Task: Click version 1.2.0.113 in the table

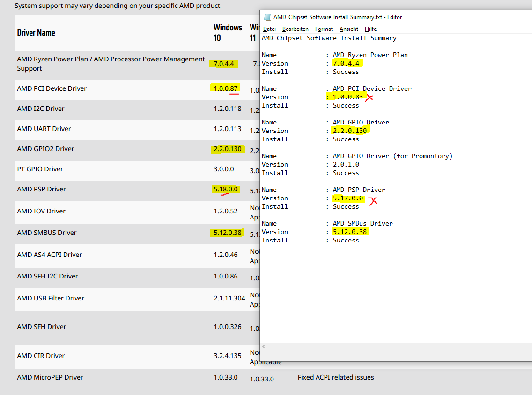Action: (x=227, y=129)
